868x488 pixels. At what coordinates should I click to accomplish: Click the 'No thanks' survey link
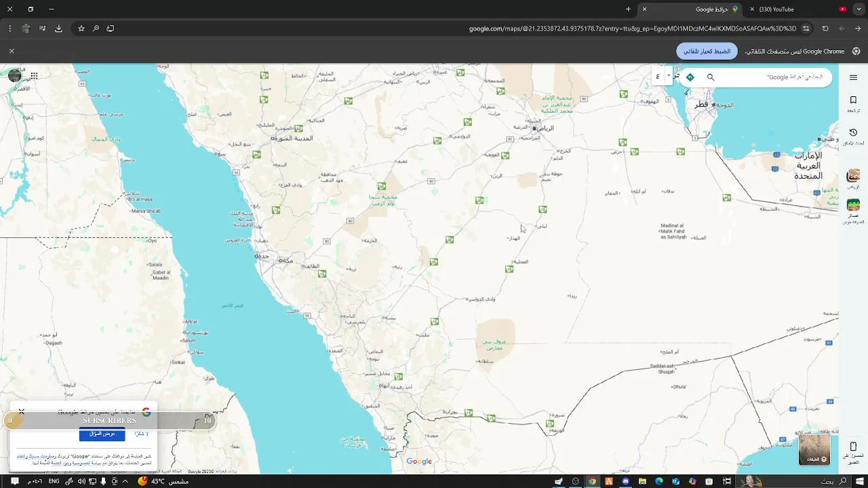point(141,434)
